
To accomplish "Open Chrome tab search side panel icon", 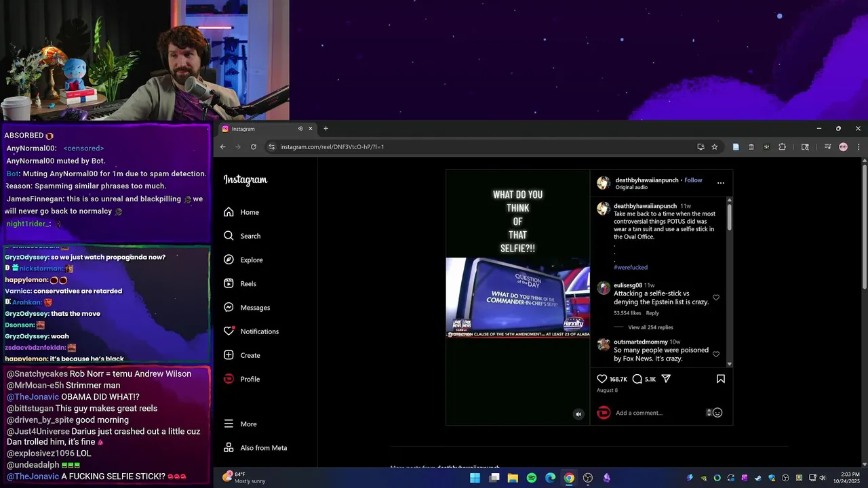I will point(805,146).
